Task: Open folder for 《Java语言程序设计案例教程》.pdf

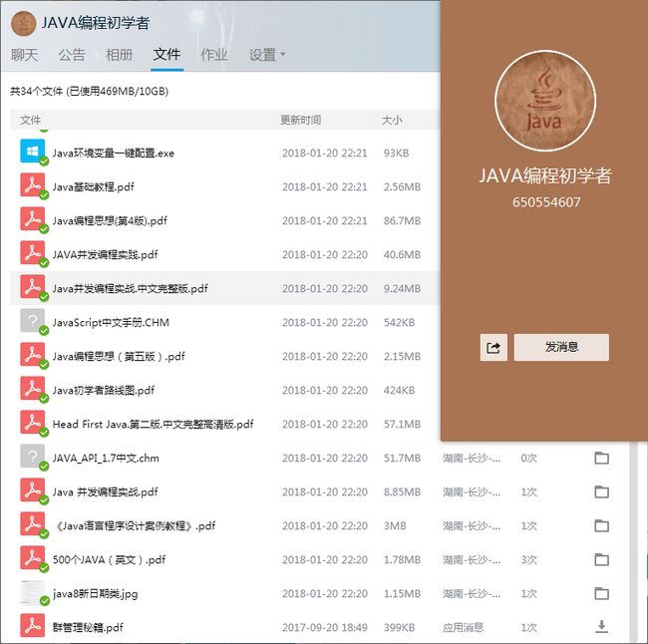Action: click(x=601, y=525)
